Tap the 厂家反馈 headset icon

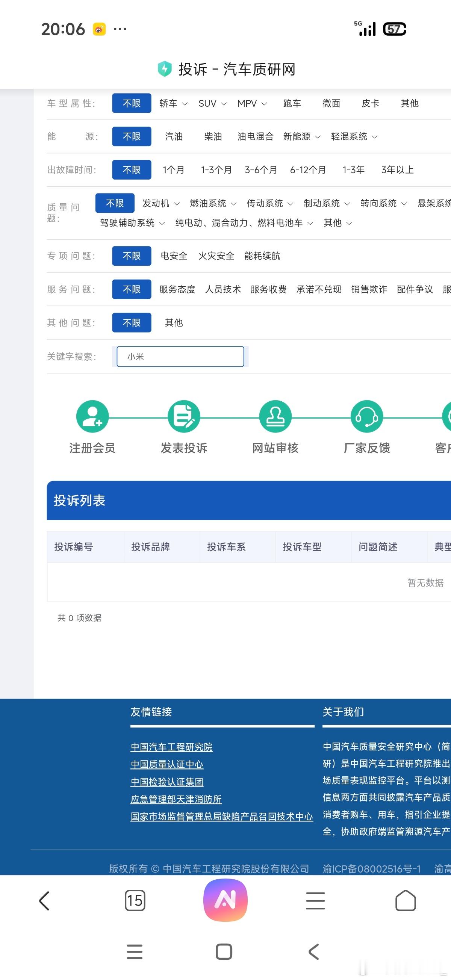click(366, 416)
